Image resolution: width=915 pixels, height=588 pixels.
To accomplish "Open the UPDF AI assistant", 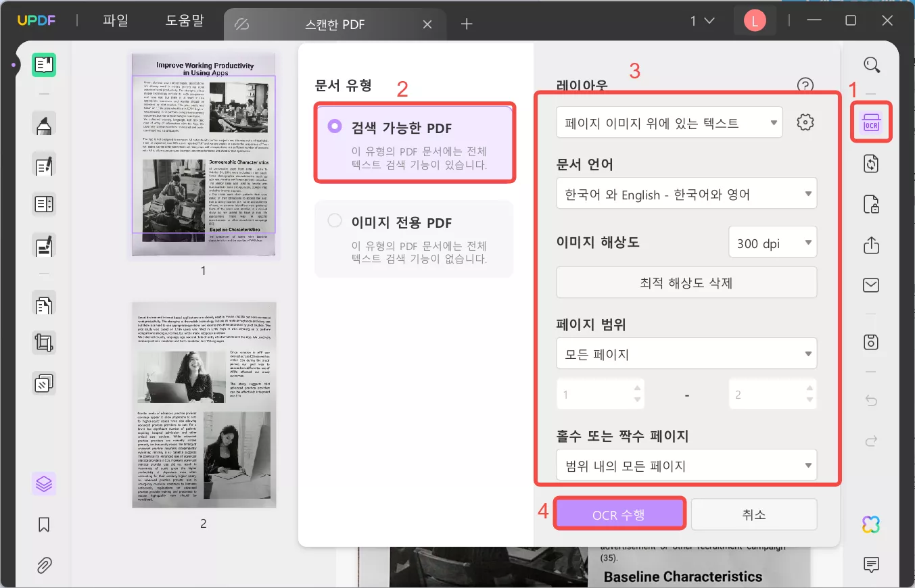I will click(871, 524).
